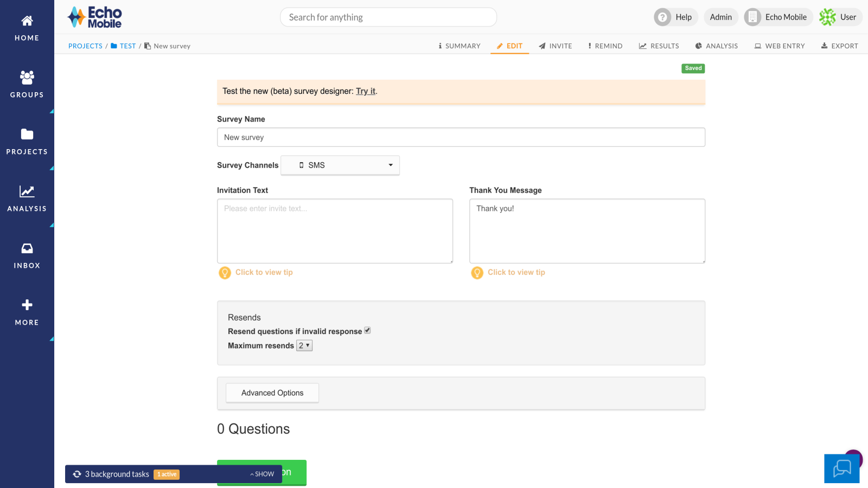Click the Echo Mobile logo
Screen dimensions: 868x488
(x=94, y=17)
